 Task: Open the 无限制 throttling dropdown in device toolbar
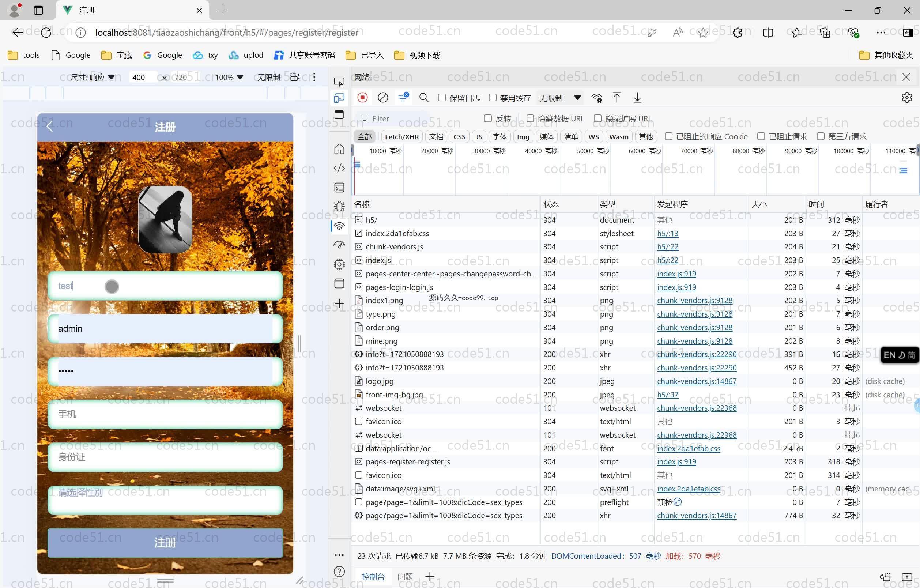268,77
